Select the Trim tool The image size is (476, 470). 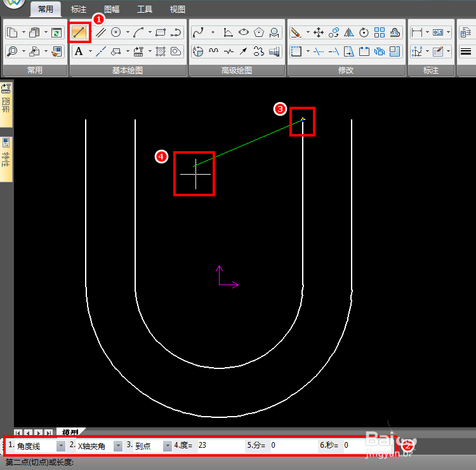point(319,51)
